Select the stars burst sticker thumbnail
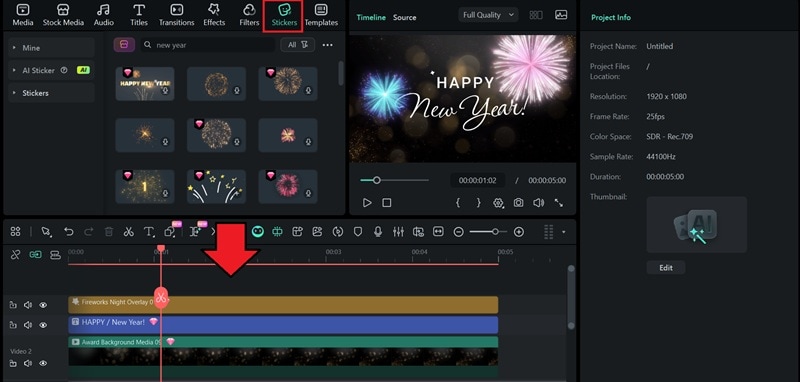Screen dimensions: 800x382 click(216, 187)
